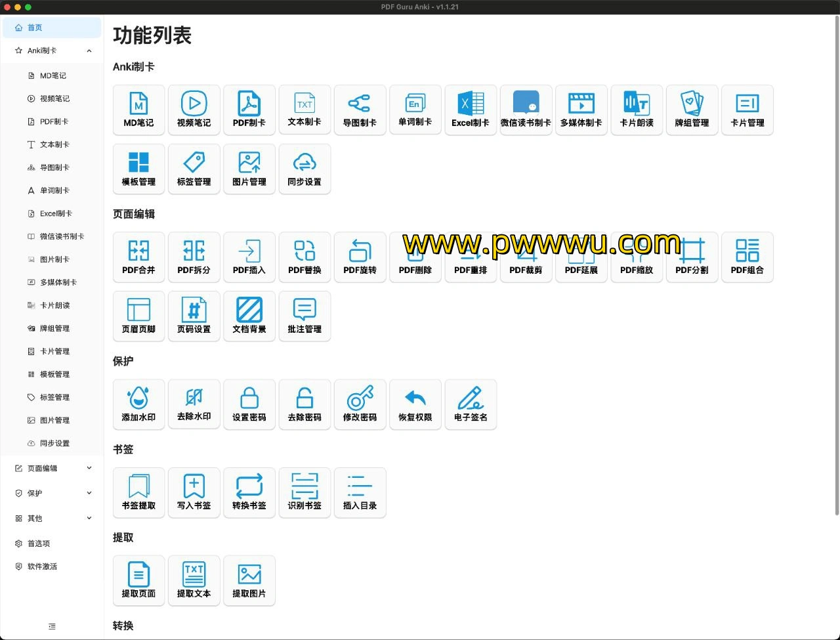Screen dimensions: 840x640
Task: Open the PDF插入 insert tool
Action: tap(249, 257)
